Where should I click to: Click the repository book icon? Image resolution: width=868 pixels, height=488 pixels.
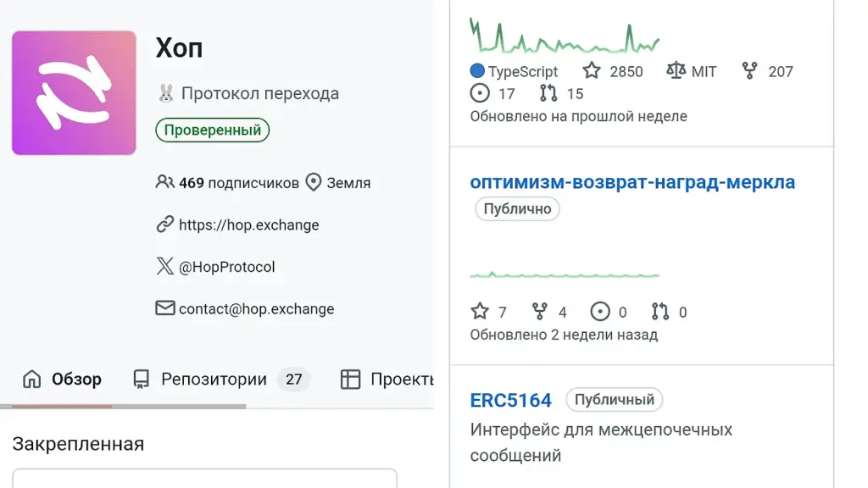coord(142,379)
